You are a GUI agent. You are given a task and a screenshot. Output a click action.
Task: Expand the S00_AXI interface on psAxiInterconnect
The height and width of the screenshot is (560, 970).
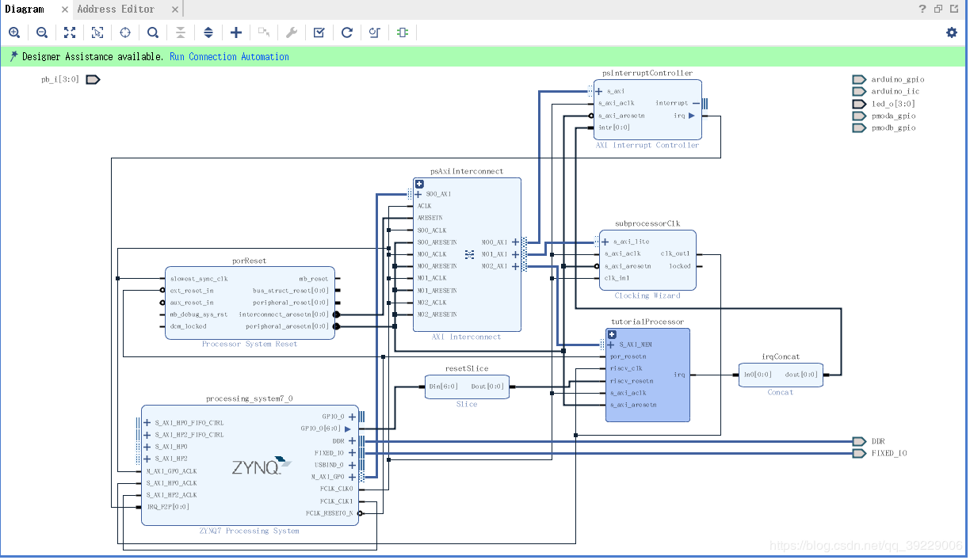tap(418, 194)
